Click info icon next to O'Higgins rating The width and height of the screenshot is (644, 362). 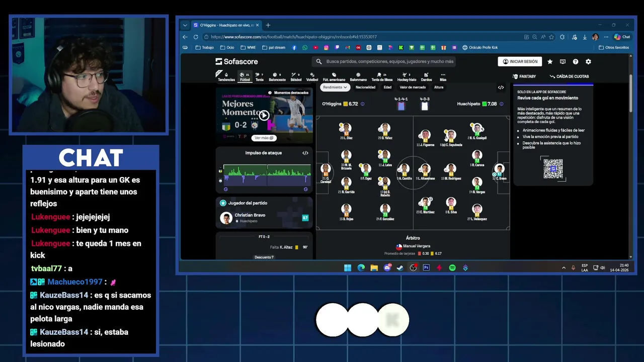pyautogui.click(x=362, y=104)
